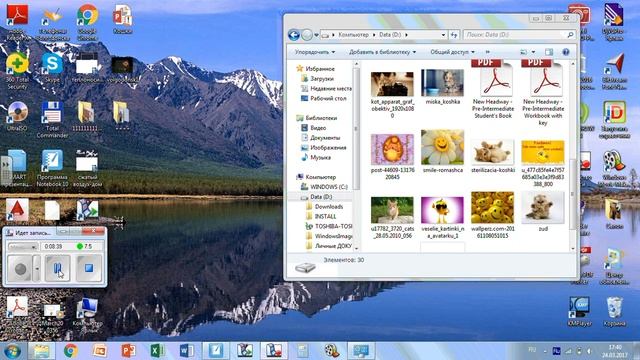Screen dimensions: 640x360
Task: Select Рабочий стол in the navigation pane
Action: (324, 98)
